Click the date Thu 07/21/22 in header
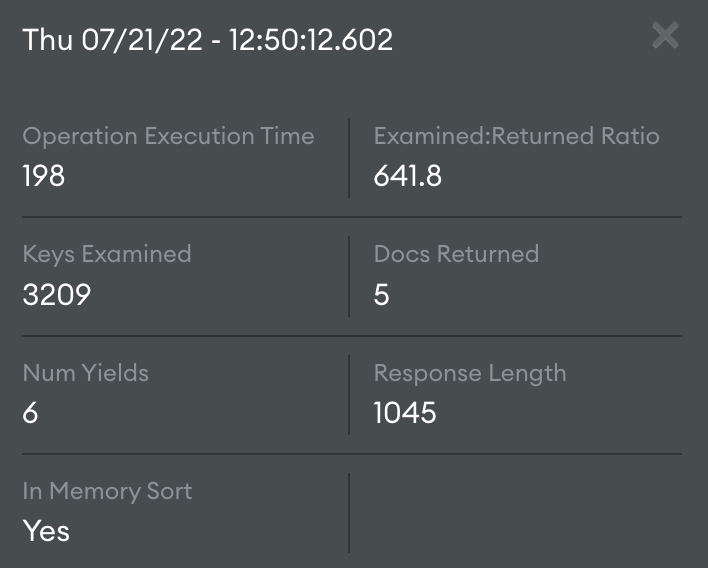Screen dimensions: 708x568 coord(108,39)
